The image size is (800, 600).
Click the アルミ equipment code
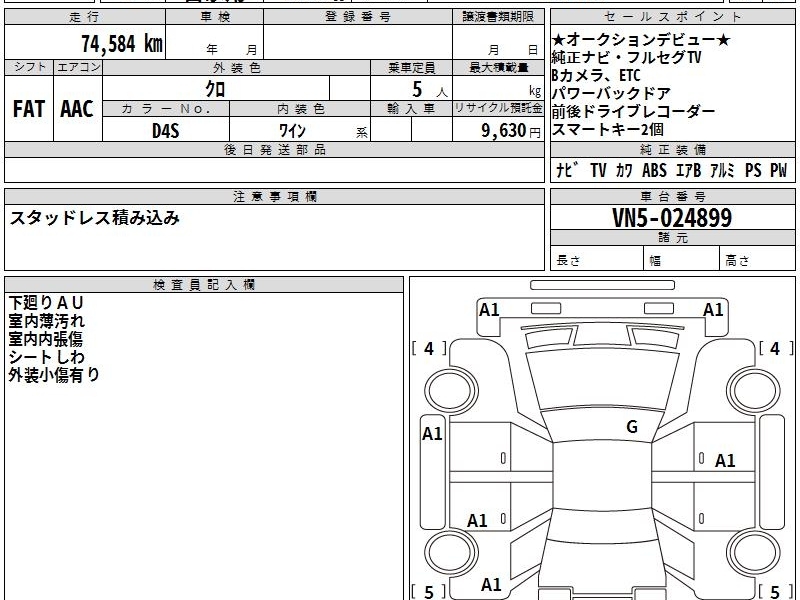[722, 170]
